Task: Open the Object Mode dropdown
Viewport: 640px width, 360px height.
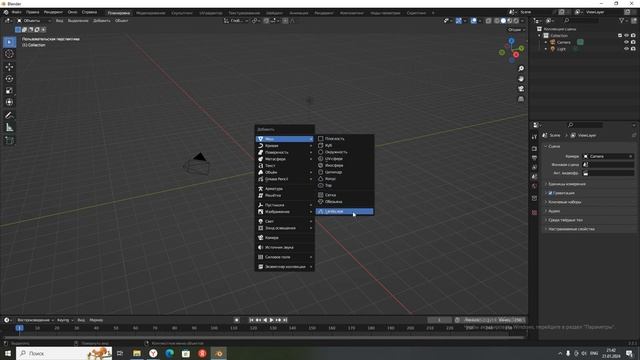Action: tap(33, 20)
